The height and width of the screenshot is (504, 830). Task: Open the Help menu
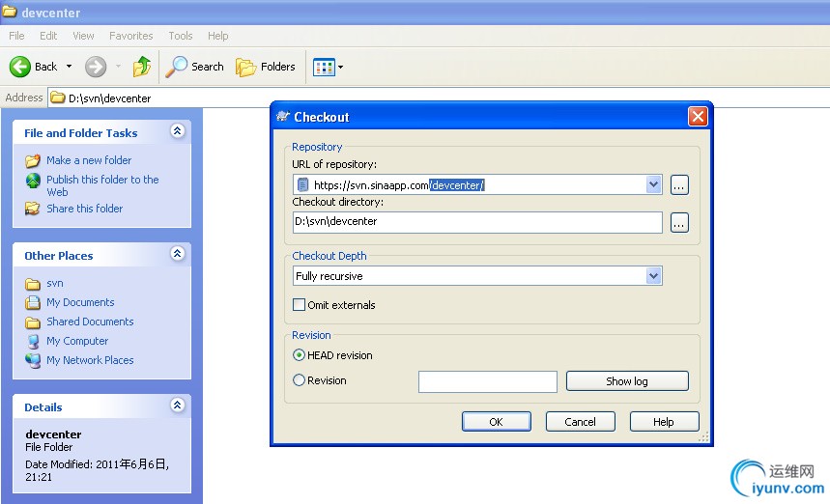[x=217, y=36]
